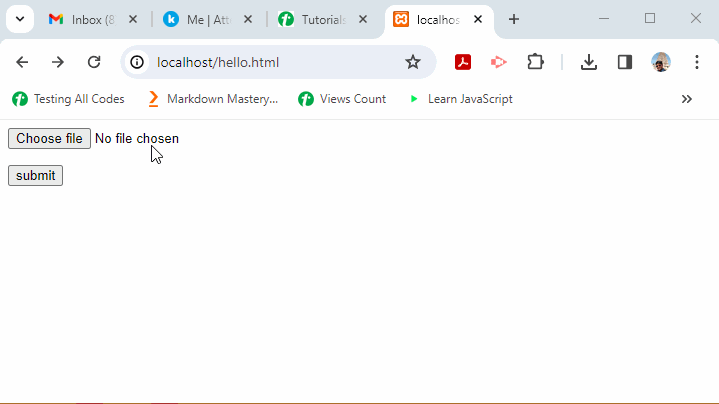Switch to the Tutorials tab
Viewport: 719px width, 404px height.
point(312,20)
